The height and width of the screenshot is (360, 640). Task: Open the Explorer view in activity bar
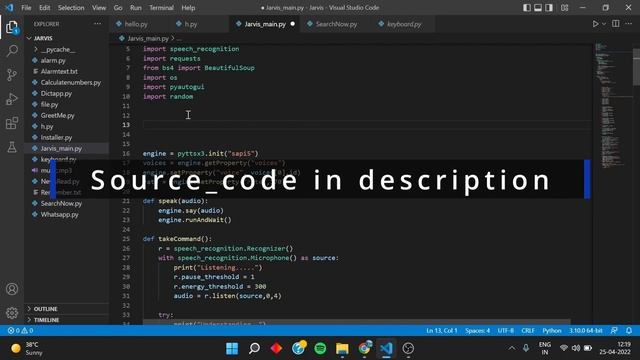[12, 27]
